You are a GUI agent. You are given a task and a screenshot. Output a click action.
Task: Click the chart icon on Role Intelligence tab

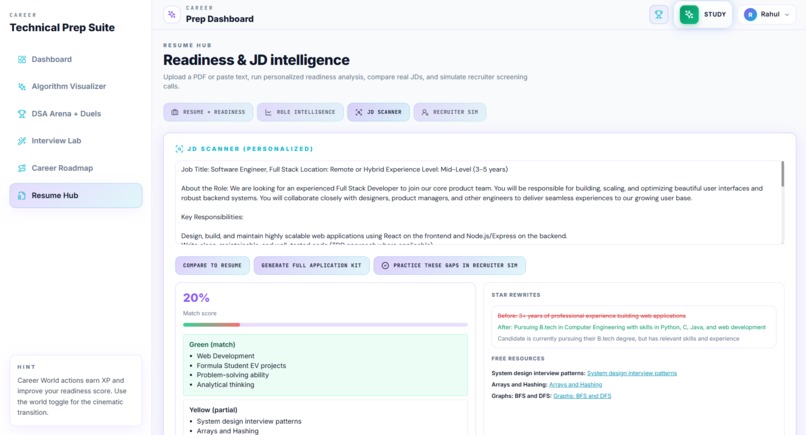pyautogui.click(x=268, y=112)
